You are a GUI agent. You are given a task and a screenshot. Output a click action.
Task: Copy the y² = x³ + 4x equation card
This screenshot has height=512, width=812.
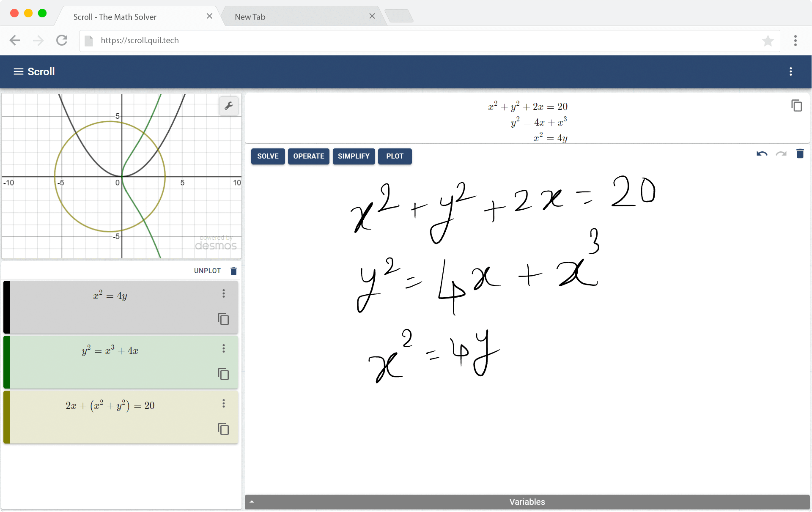(223, 374)
